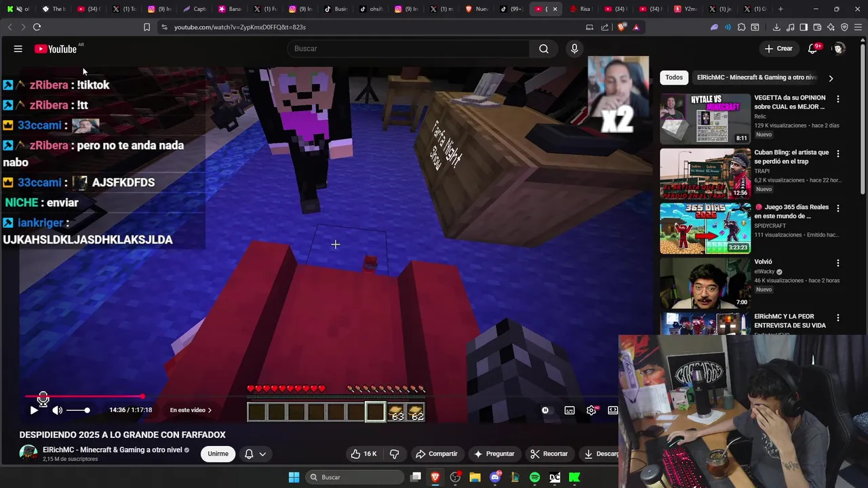Show more filter chips with right arrow
Screen dimensions: 868x488
pyautogui.click(x=831, y=78)
